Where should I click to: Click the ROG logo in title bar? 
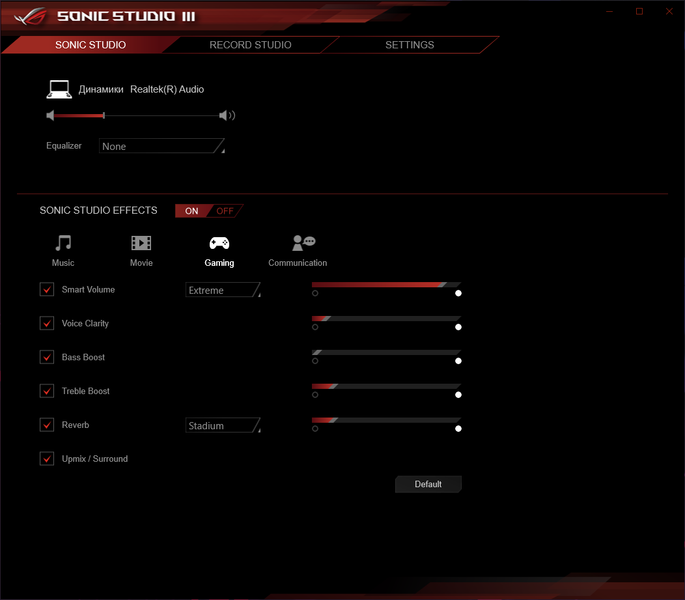(x=31, y=17)
